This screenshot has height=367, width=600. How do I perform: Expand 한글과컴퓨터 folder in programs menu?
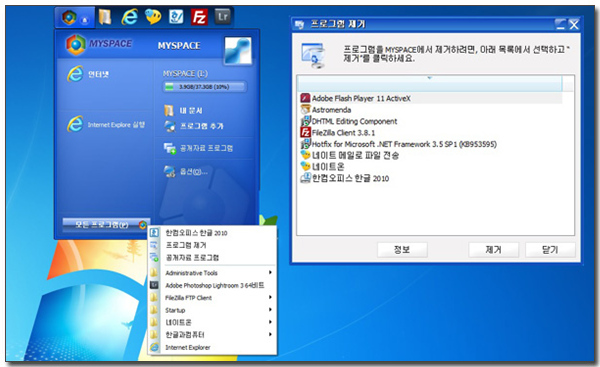point(212,334)
